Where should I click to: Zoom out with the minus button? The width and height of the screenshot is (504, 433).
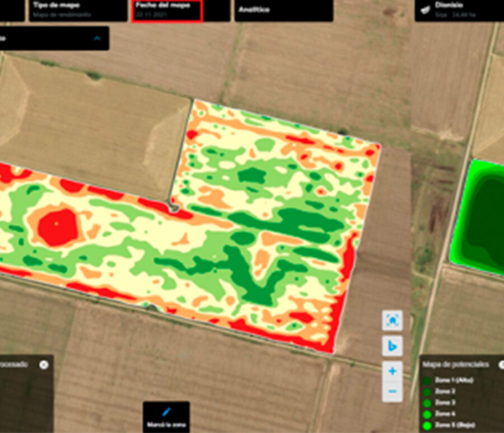coord(393,390)
